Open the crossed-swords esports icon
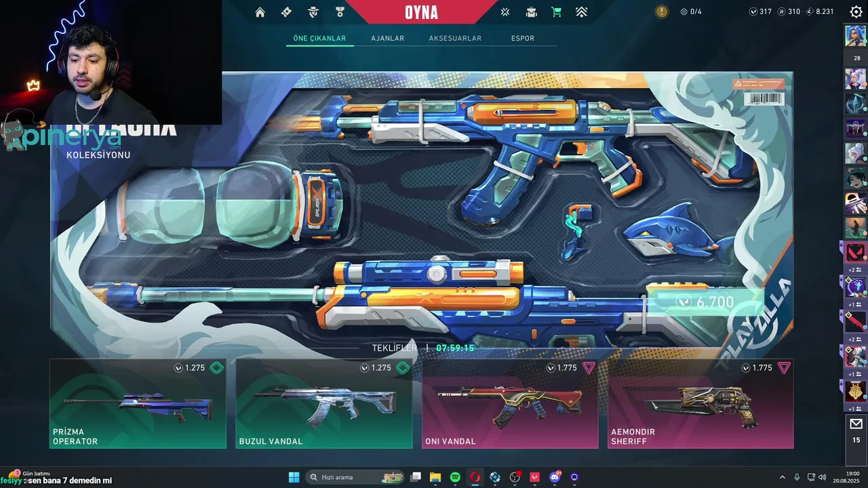This screenshot has width=868, height=488. click(x=505, y=12)
